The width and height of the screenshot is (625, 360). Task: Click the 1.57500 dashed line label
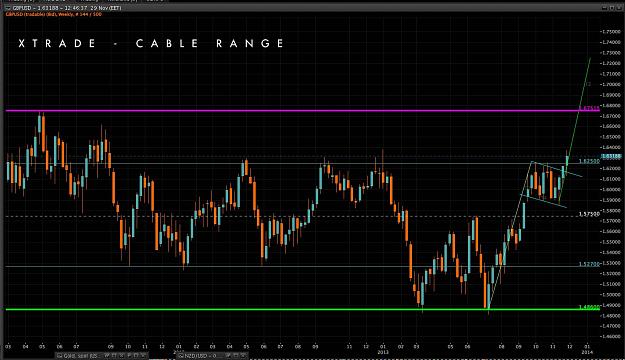pos(589,214)
